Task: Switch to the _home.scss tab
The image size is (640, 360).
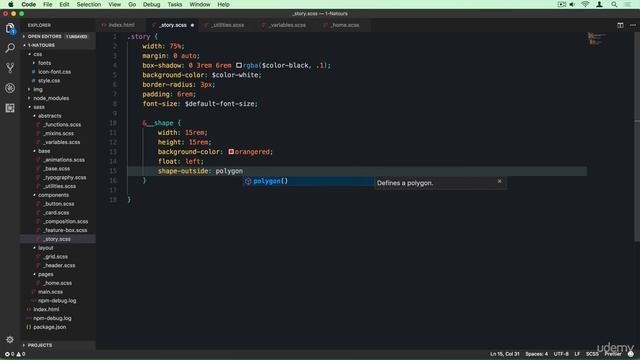Action: 344,25
